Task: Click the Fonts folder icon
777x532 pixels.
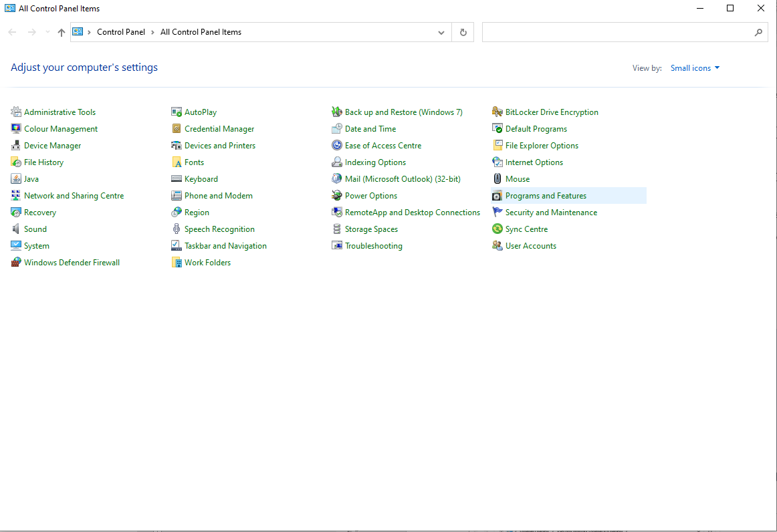Action: tap(177, 162)
